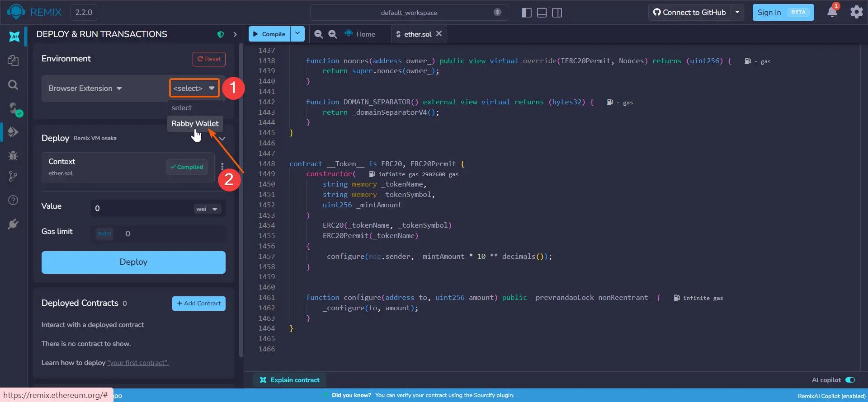Open the Debugger bug sidebar icon
Image resolution: width=868 pixels, height=402 pixels.
pos(13,155)
